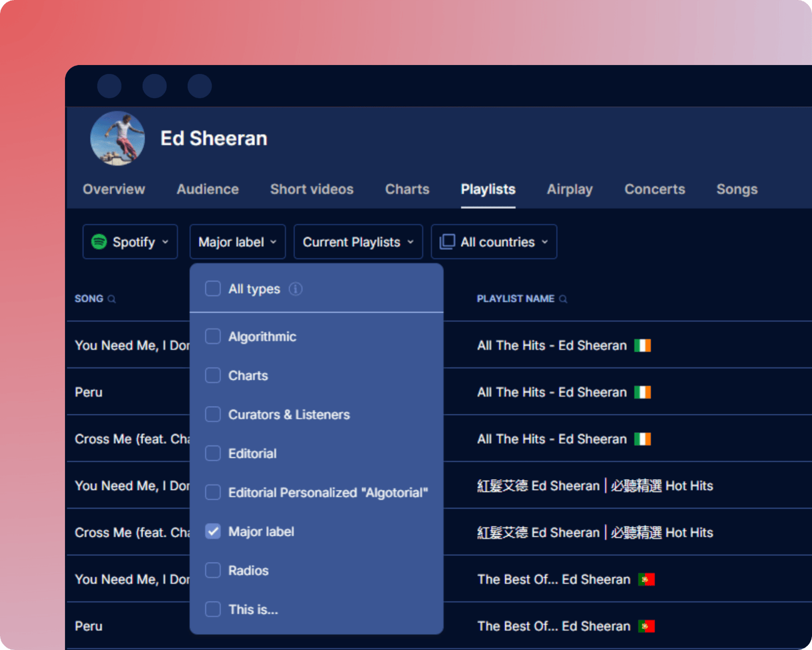Open the Charts tab in the navigation

tap(407, 189)
